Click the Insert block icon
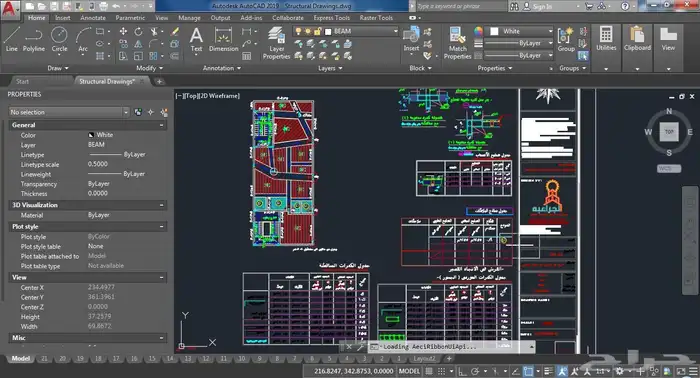The height and width of the screenshot is (378, 700). pyautogui.click(x=411, y=39)
